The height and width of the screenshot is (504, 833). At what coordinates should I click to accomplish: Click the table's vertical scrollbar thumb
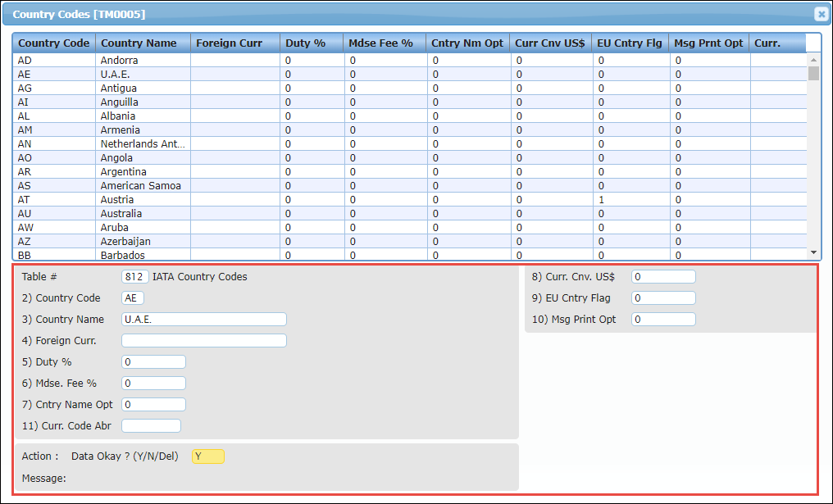813,73
